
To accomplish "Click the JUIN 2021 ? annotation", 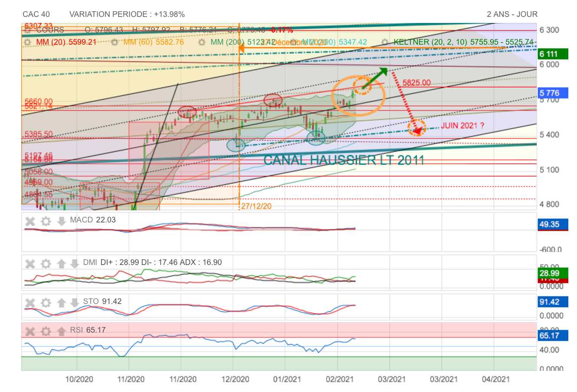I will pos(462,126).
